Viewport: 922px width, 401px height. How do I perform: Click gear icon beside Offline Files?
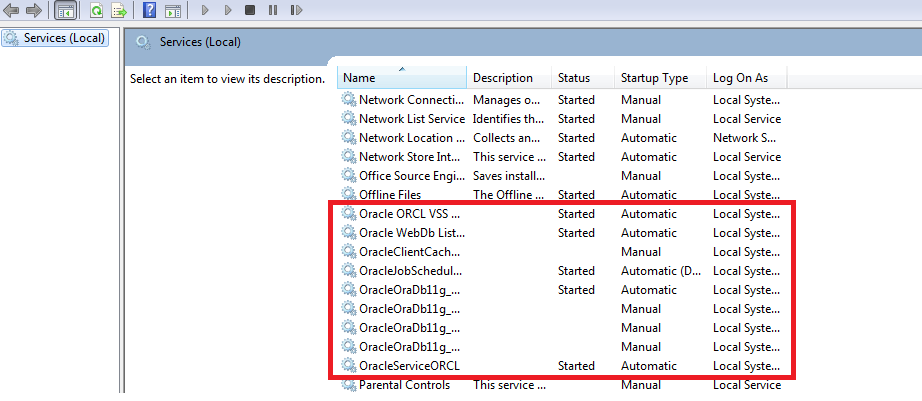(x=349, y=195)
